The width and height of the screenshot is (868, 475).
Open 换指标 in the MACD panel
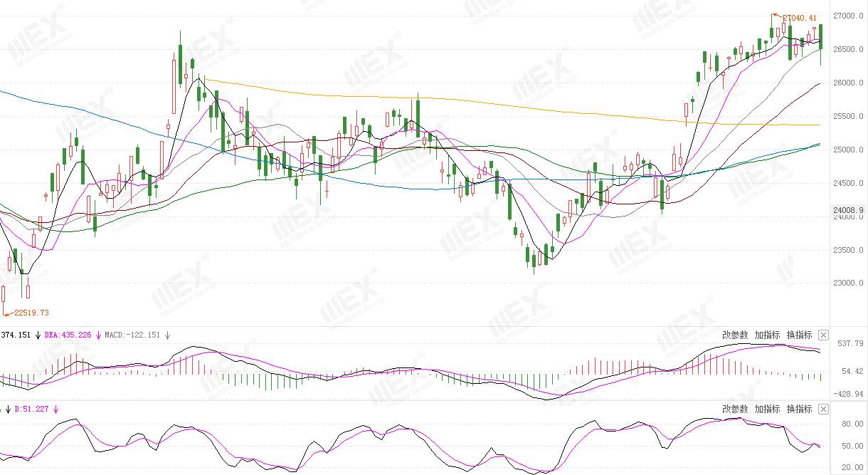pos(800,335)
